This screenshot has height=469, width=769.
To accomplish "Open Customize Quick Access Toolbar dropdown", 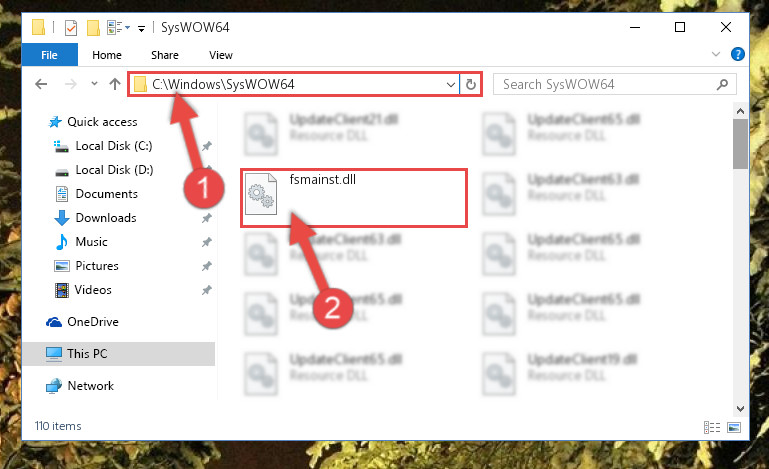I will (x=141, y=29).
